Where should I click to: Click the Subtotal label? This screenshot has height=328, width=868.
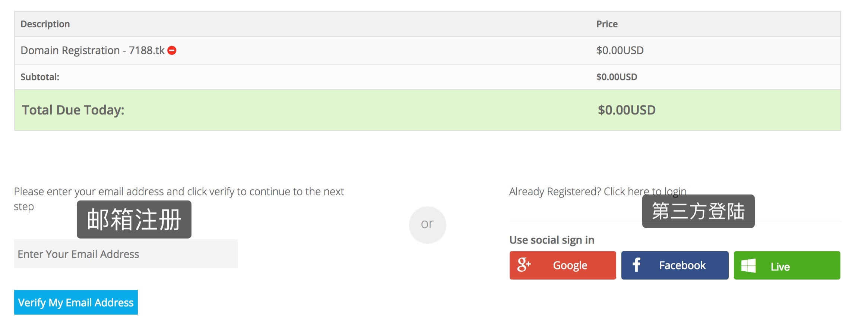40,77
